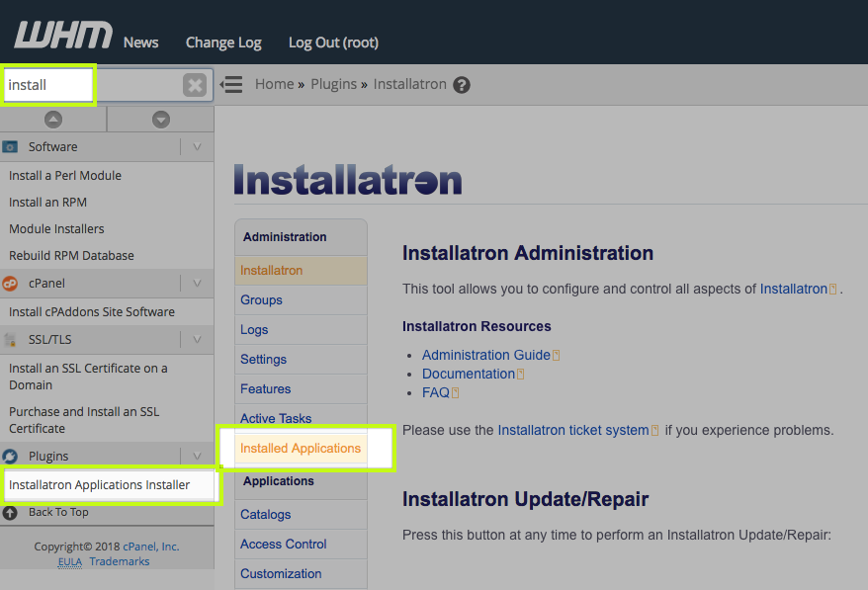Click the Administration Guide link
Viewport: 868px width, 590px height.
pos(486,356)
